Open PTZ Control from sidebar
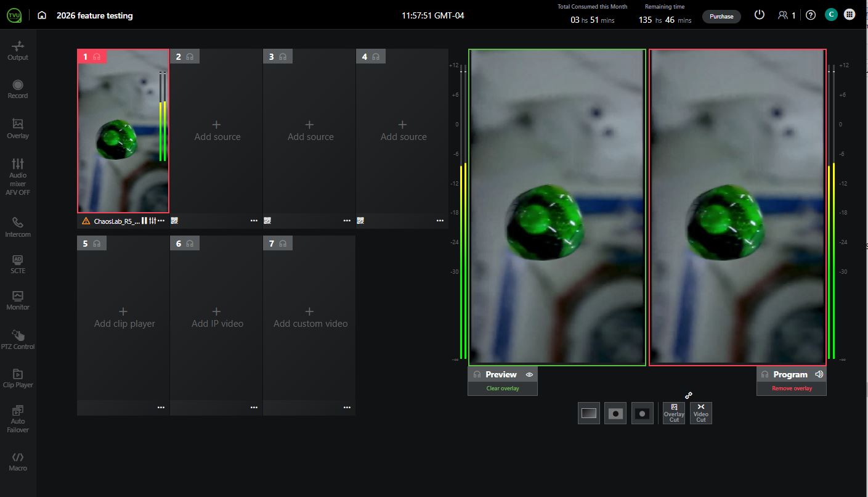Image resolution: width=868 pixels, height=497 pixels. coord(18,340)
